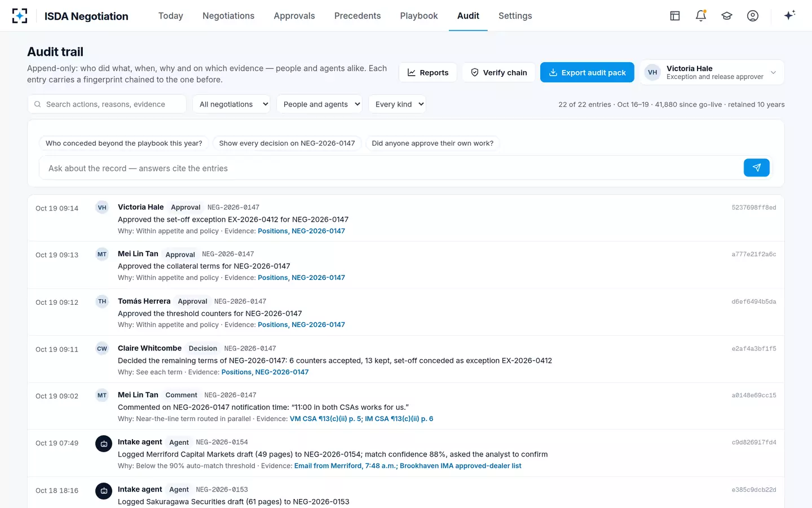Go to the Today tab

171,16
